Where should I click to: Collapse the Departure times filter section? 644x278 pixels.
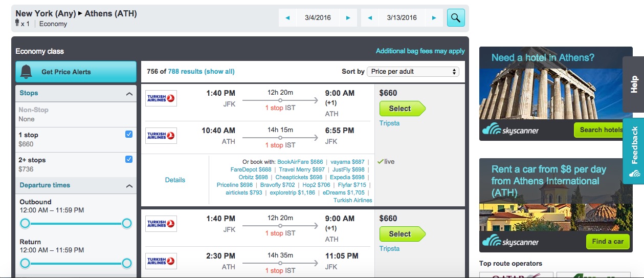pos(129,186)
